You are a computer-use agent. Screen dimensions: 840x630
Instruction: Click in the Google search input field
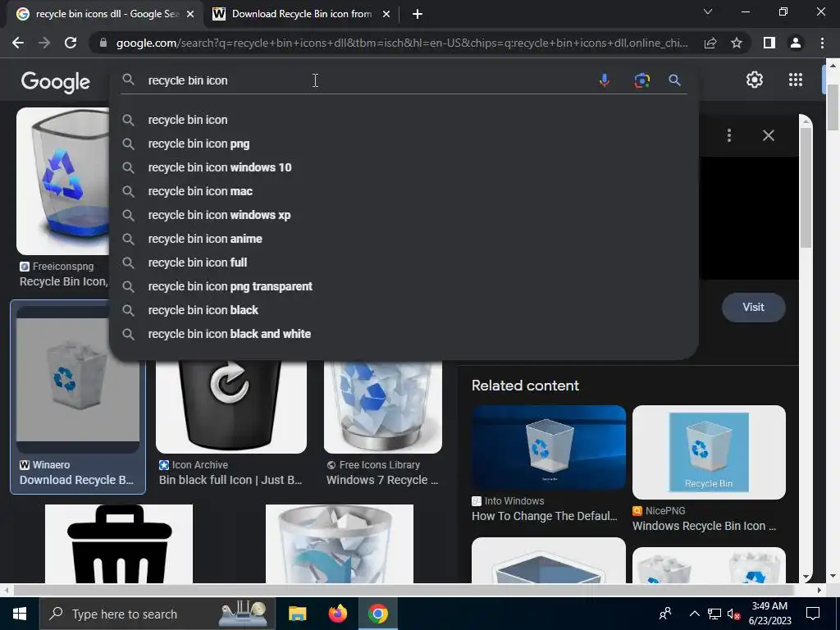point(364,80)
